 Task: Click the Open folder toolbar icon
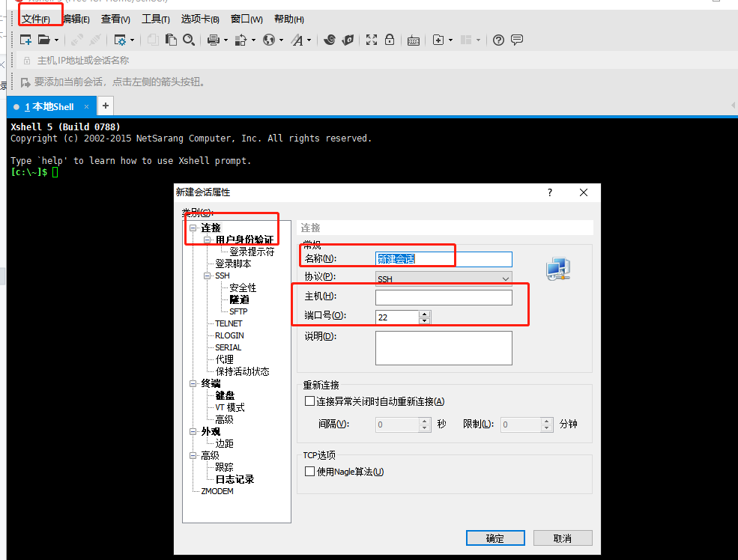coord(43,40)
